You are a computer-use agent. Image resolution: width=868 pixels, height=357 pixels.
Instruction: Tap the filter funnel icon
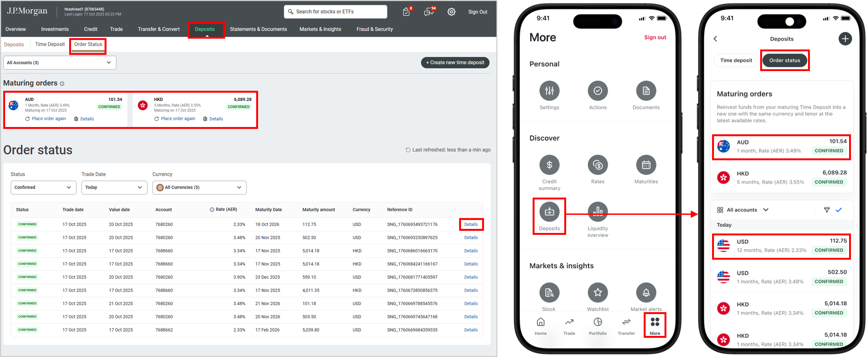pyautogui.click(x=827, y=210)
